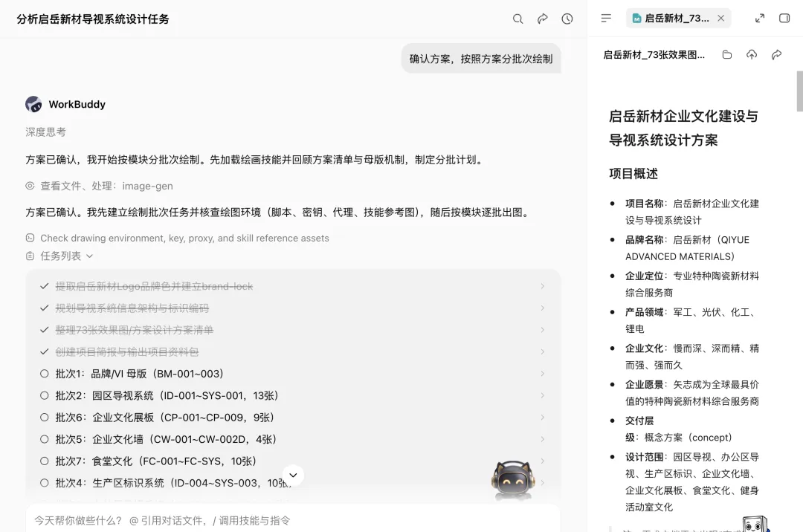
Task: Click the user message 确认方案，按照方案分批次绘制
Action: click(481, 59)
